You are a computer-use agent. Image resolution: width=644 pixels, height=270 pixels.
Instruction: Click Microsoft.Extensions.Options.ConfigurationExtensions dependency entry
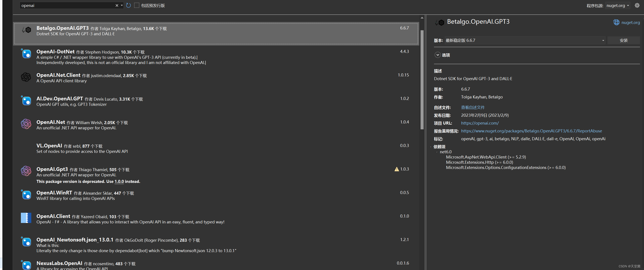[506, 168]
